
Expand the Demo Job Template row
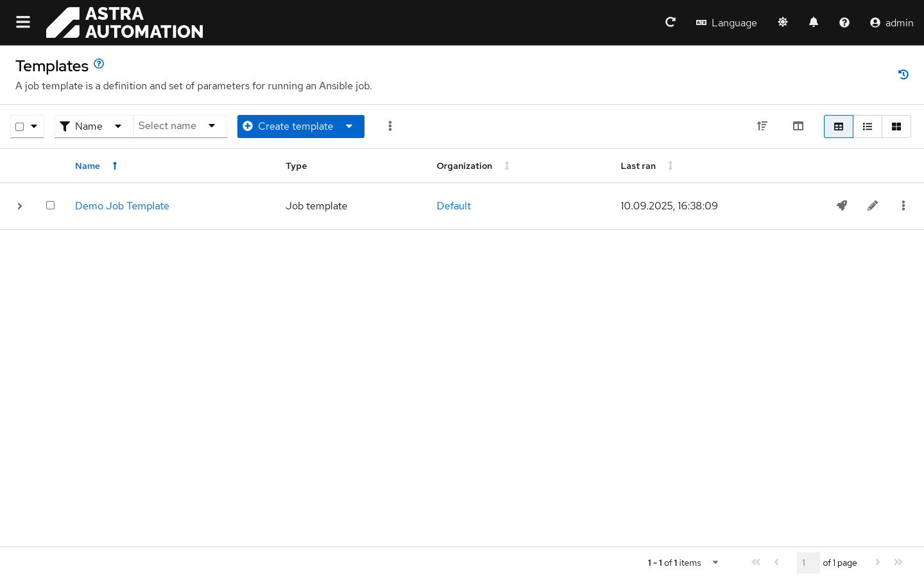coord(20,206)
